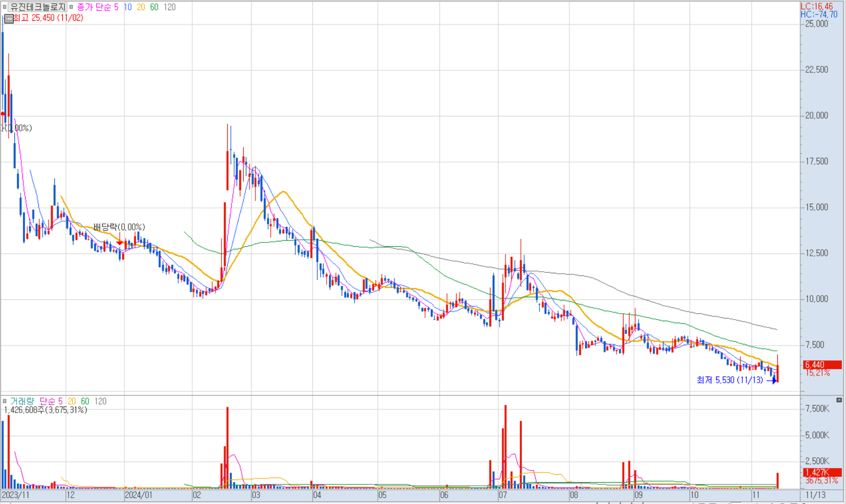Click the 2024/01 date axis label
846x504 pixels.
[x=138, y=495]
